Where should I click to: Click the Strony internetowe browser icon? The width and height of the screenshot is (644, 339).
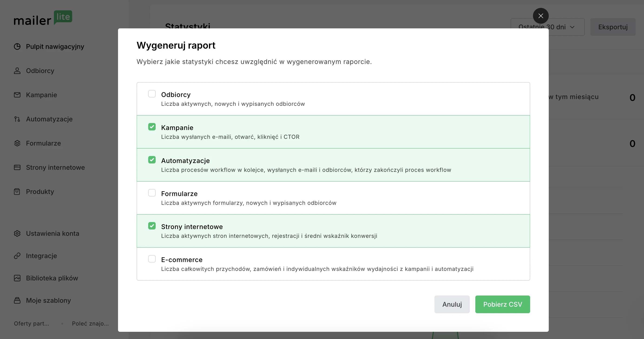[17, 167]
